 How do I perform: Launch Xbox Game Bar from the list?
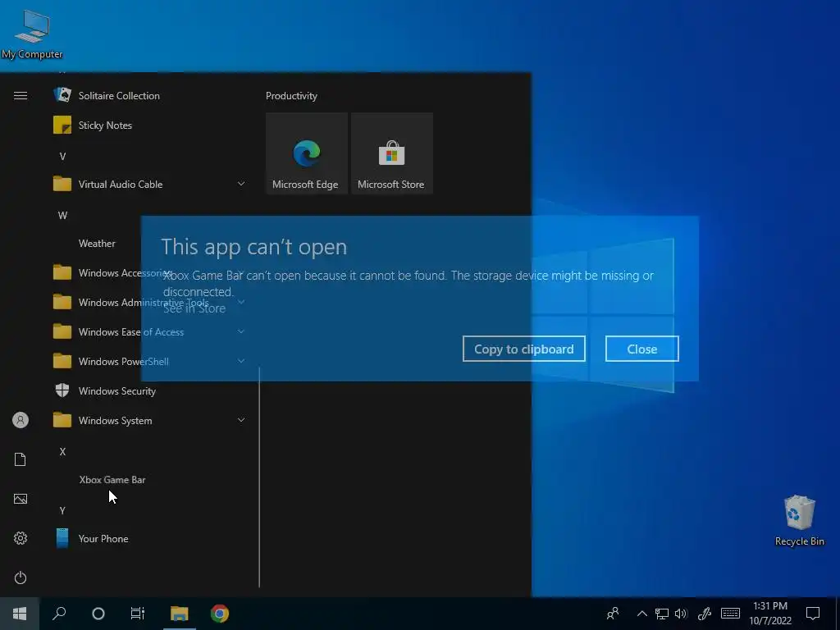(x=112, y=479)
